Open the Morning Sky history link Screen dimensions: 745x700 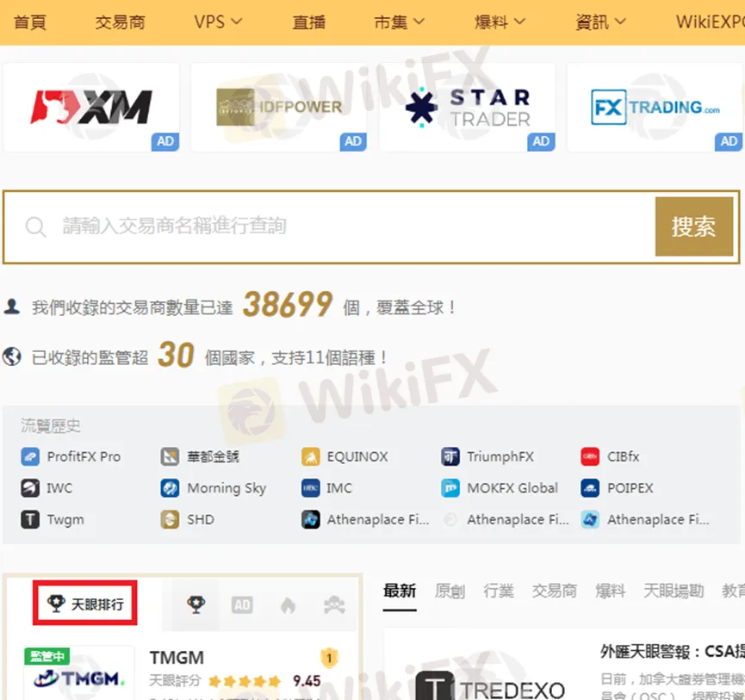click(x=227, y=488)
